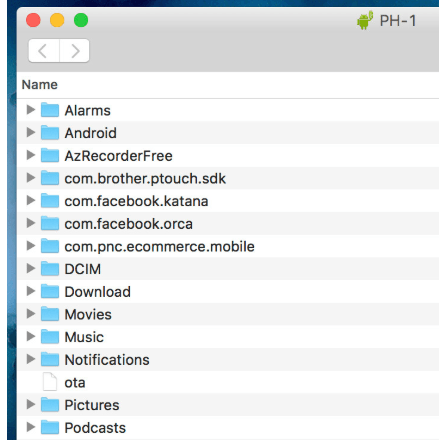This screenshot has width=439, height=440.
Task: Click the 'Movies' folder name
Action: click(88, 315)
